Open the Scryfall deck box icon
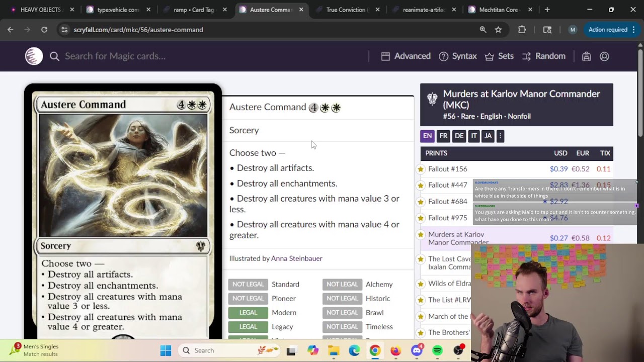The height and width of the screenshot is (362, 644). click(586, 56)
